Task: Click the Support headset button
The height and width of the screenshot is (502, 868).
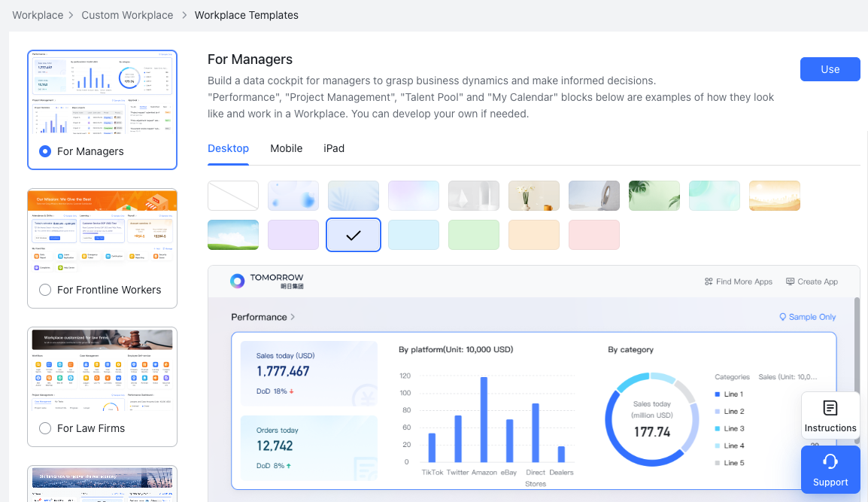Action: (x=830, y=470)
